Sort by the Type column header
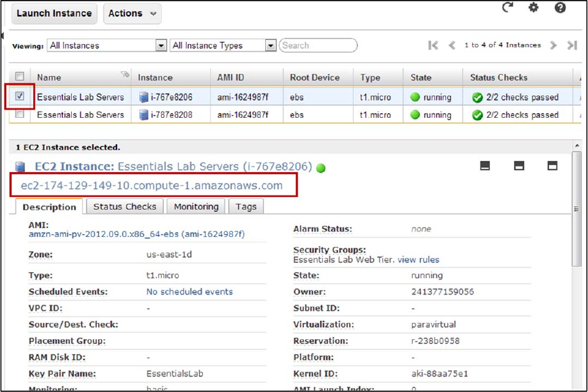Viewport: 588px width, 392px height. 378,77
